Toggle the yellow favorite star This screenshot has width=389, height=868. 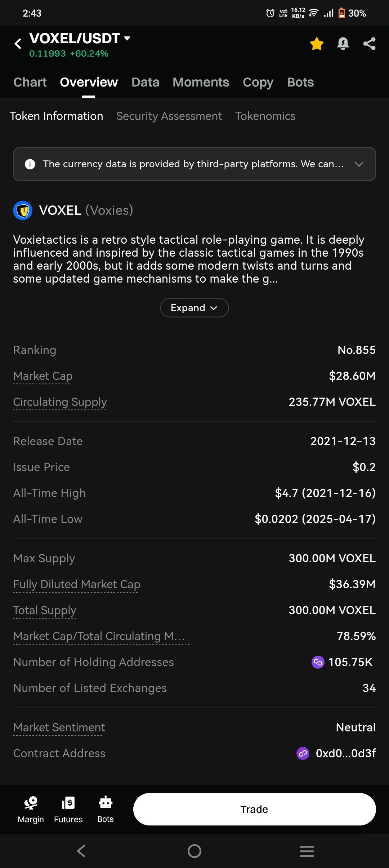click(x=317, y=44)
